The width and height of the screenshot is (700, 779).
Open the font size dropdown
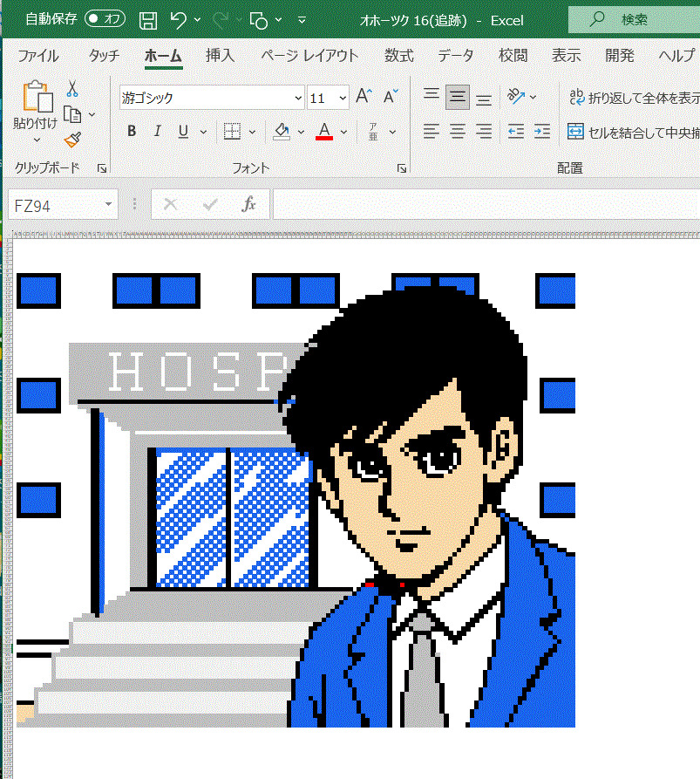click(343, 98)
